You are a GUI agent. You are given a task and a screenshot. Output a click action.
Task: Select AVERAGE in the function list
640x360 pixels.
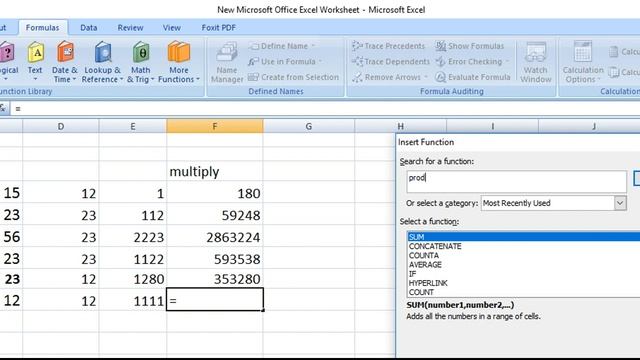point(524,264)
